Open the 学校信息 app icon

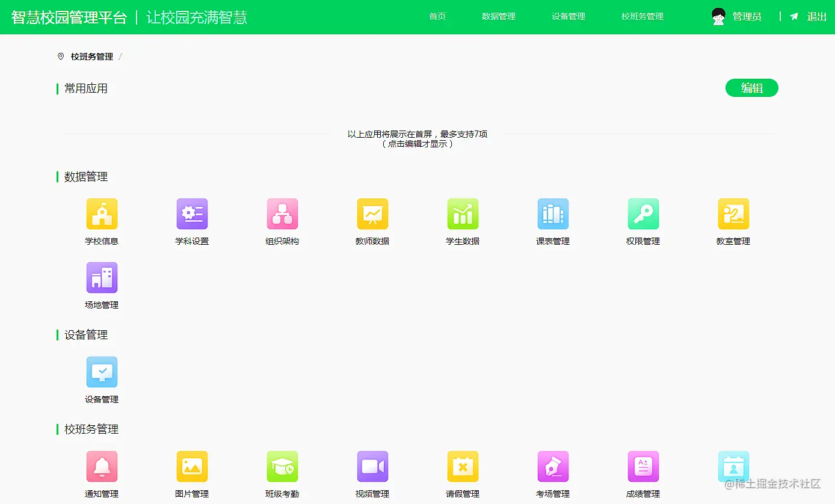[x=102, y=214]
